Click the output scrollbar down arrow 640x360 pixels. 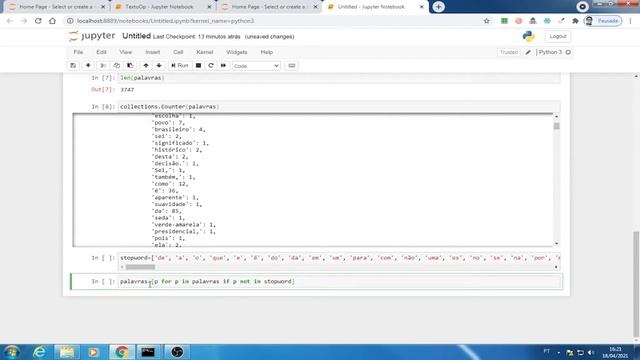pos(556,244)
